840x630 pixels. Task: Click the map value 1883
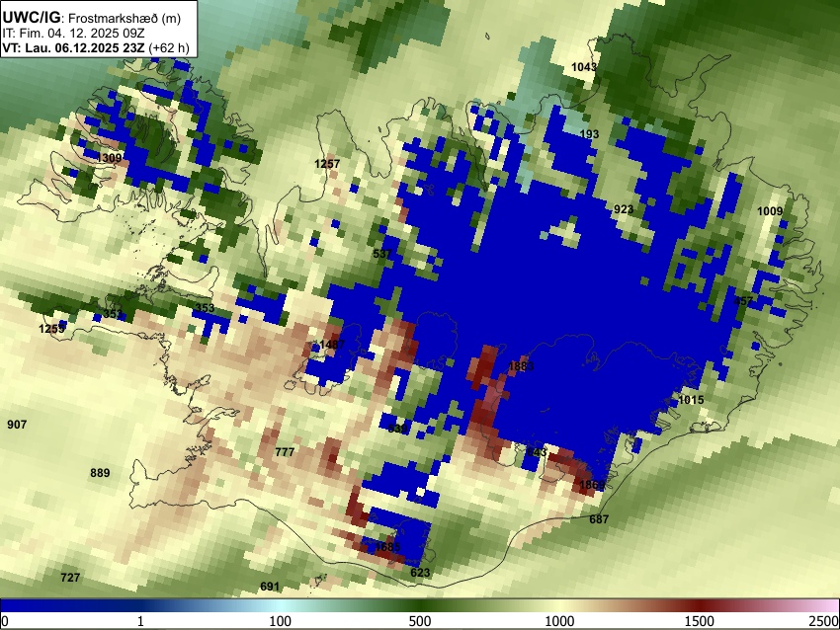521,366
